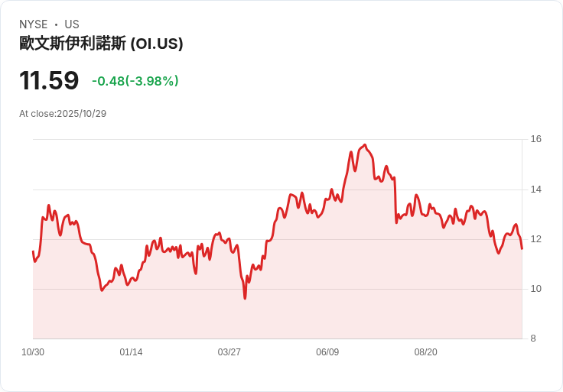Click the 10 price axis label
The width and height of the screenshot is (563, 392).
click(x=536, y=289)
